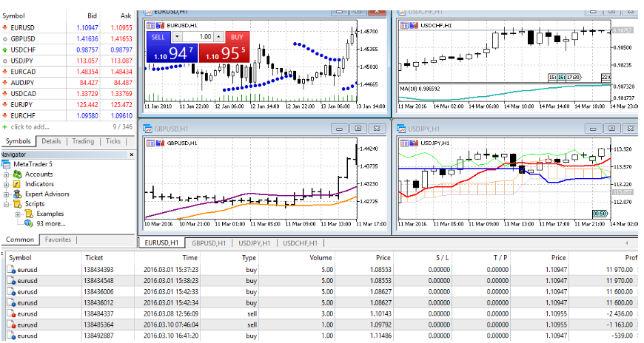Screen dimensions: 644x343
Task: Click GBPUSD window title chart icon
Action: point(148,129)
